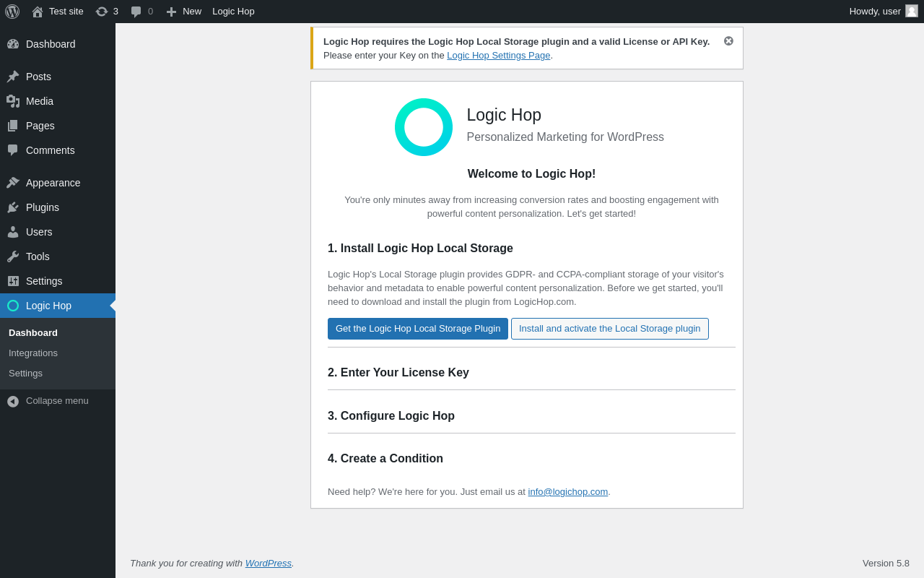Expand the Create a Condition step

385,459
